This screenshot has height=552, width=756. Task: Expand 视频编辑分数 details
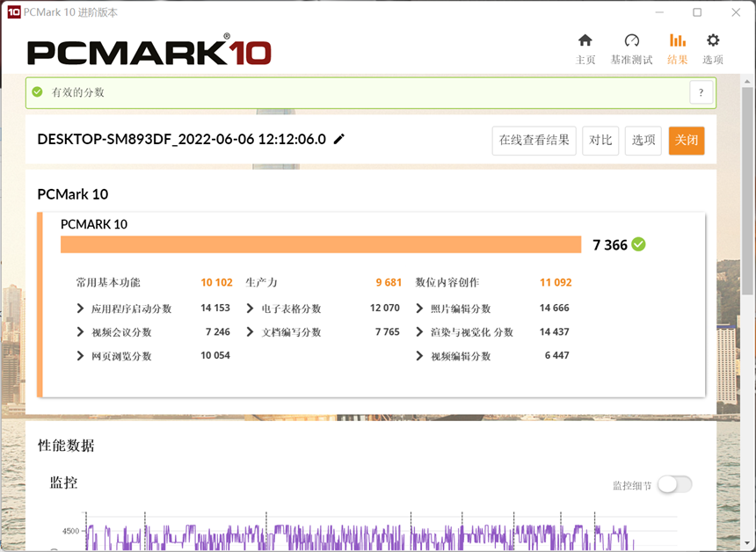point(419,356)
